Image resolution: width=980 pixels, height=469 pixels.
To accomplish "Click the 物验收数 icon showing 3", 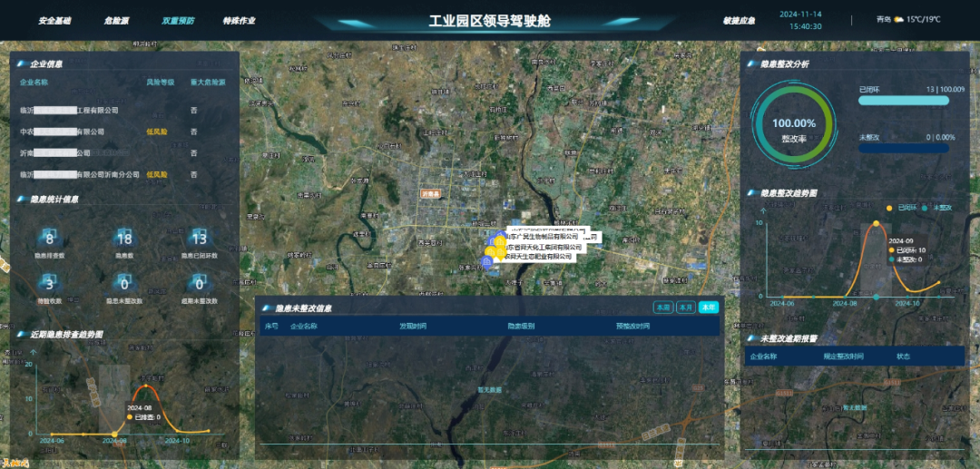I will click(50, 283).
